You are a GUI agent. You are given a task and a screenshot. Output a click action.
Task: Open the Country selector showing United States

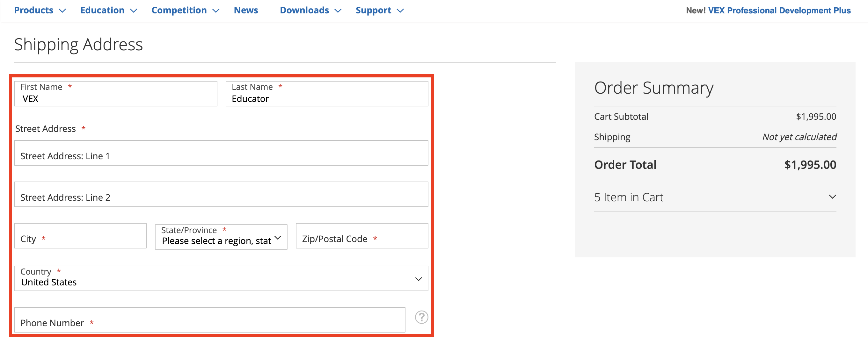click(221, 278)
